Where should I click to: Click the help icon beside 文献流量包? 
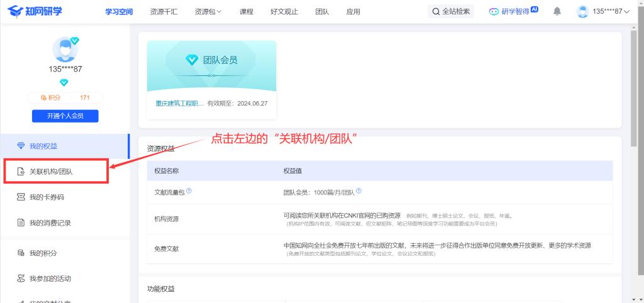click(x=189, y=191)
